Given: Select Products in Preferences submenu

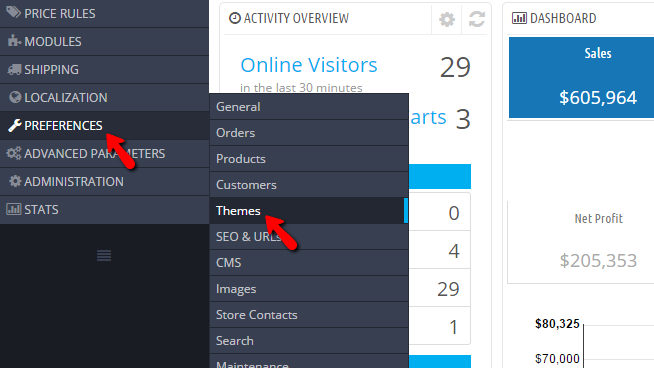Looking at the screenshot, I should coord(309,159).
